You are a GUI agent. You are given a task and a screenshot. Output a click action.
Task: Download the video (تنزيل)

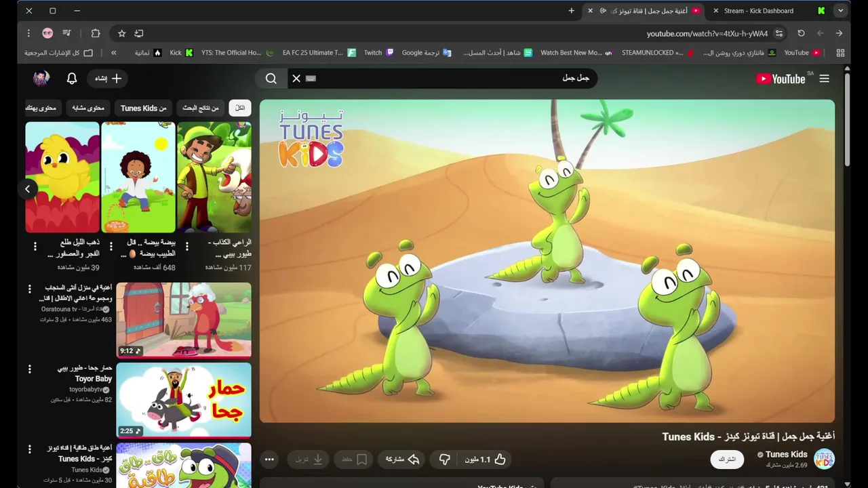[309, 459]
